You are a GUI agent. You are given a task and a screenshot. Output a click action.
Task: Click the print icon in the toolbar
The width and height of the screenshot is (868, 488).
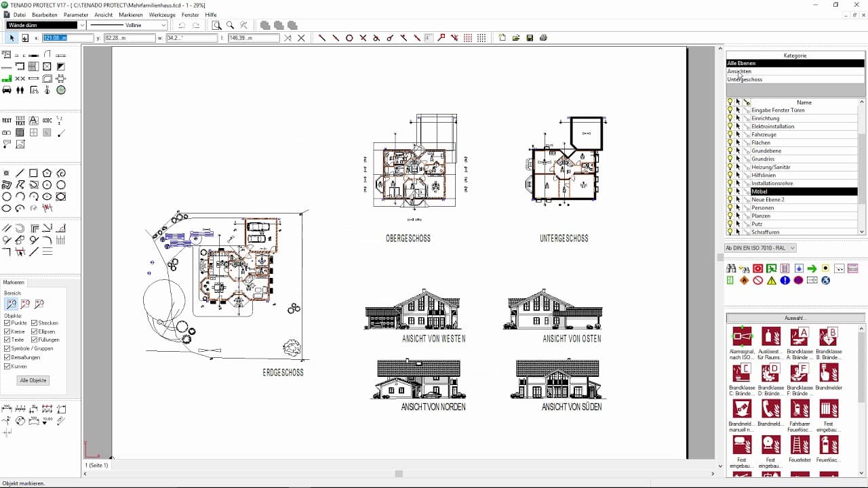pos(543,38)
